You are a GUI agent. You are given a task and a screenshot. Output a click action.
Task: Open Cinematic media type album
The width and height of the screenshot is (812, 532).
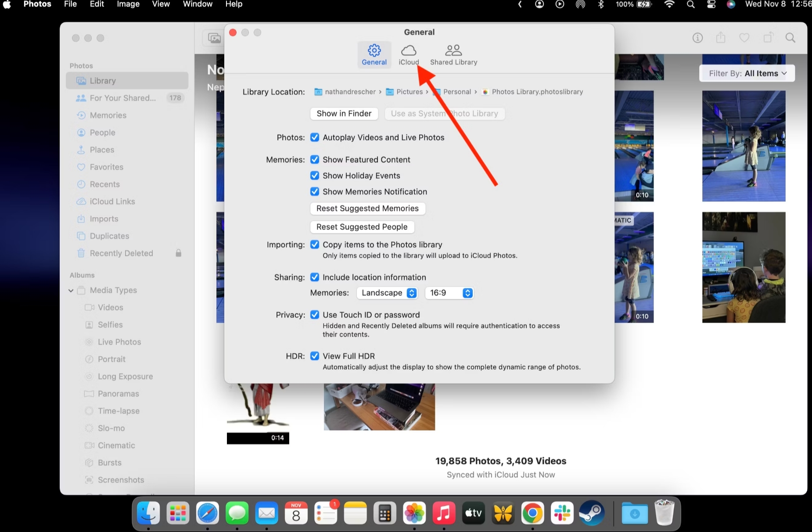click(x=127, y=446)
